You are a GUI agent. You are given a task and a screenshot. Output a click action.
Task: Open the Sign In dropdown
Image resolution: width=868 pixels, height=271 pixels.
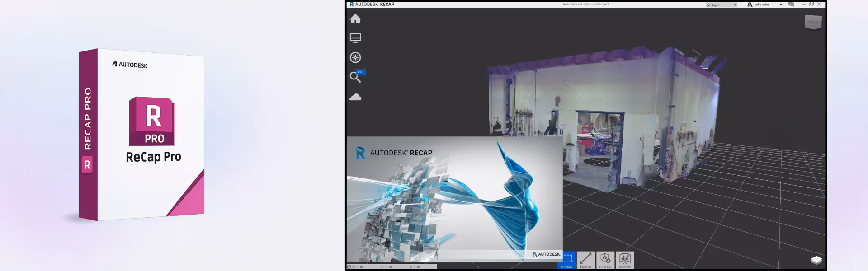722,5
